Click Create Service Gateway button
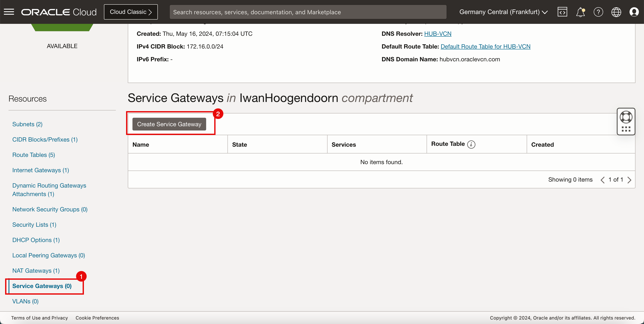 coord(169,124)
